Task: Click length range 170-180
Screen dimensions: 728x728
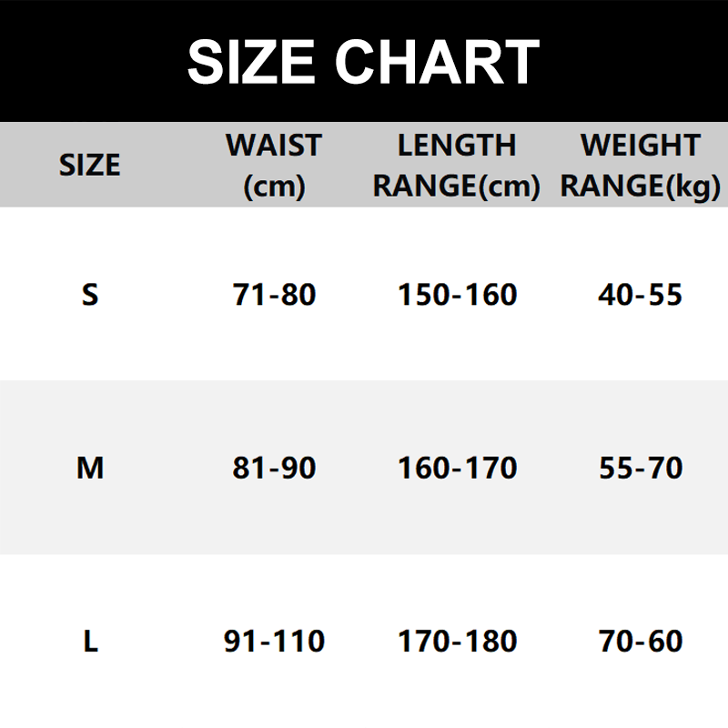Action: pyautogui.click(x=457, y=642)
